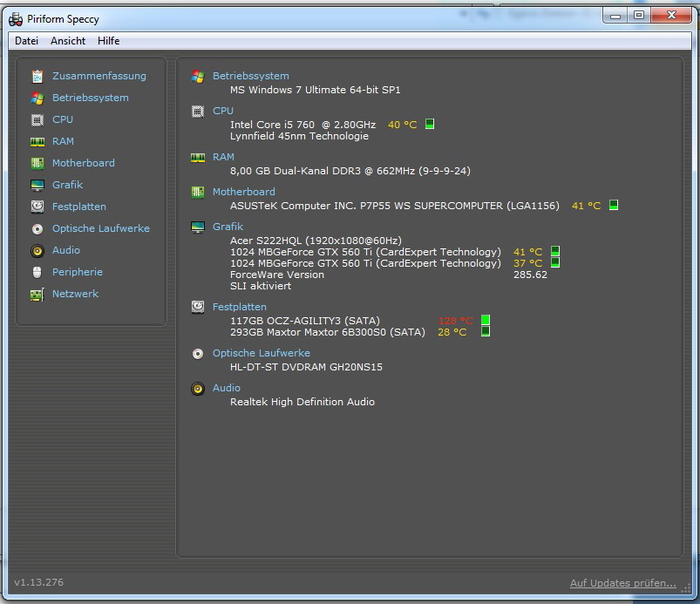
Task: Open Optische Laufwerke in the sidebar
Action: click(x=101, y=228)
